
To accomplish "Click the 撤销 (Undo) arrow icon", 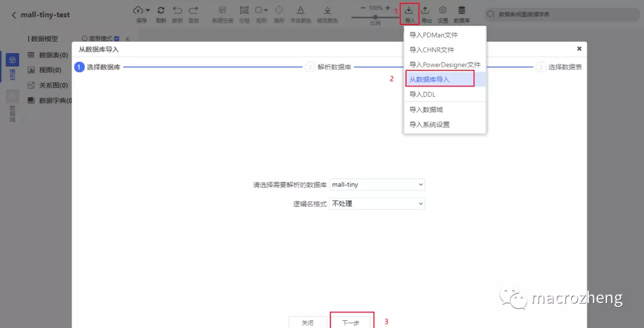I will [177, 11].
